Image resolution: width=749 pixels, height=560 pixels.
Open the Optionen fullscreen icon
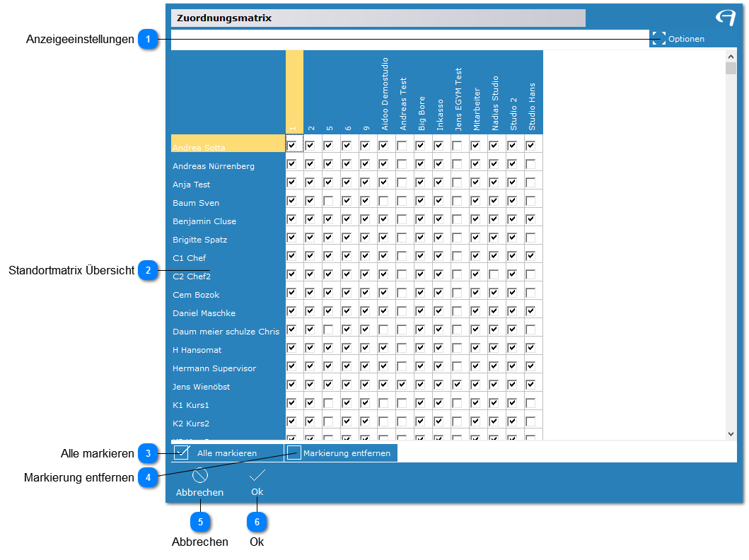coord(658,39)
